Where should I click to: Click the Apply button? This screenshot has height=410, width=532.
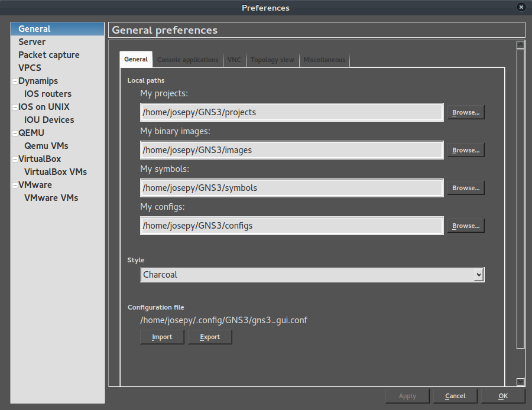coord(407,396)
